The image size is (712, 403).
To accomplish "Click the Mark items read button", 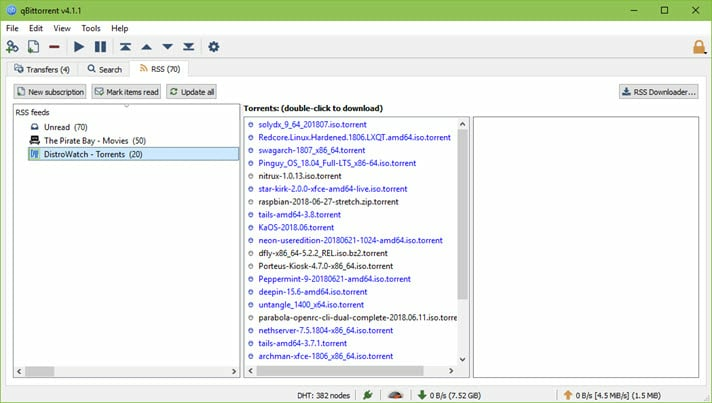I will 126,92.
